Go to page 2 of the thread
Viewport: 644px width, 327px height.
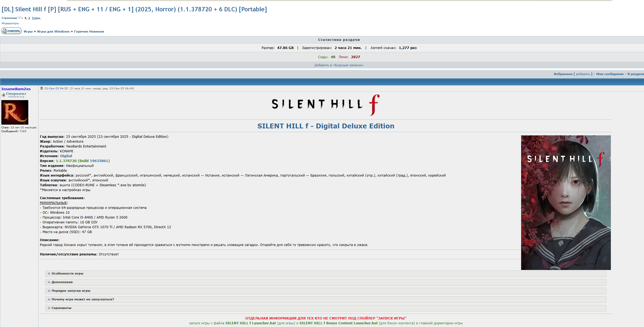[x=29, y=18]
